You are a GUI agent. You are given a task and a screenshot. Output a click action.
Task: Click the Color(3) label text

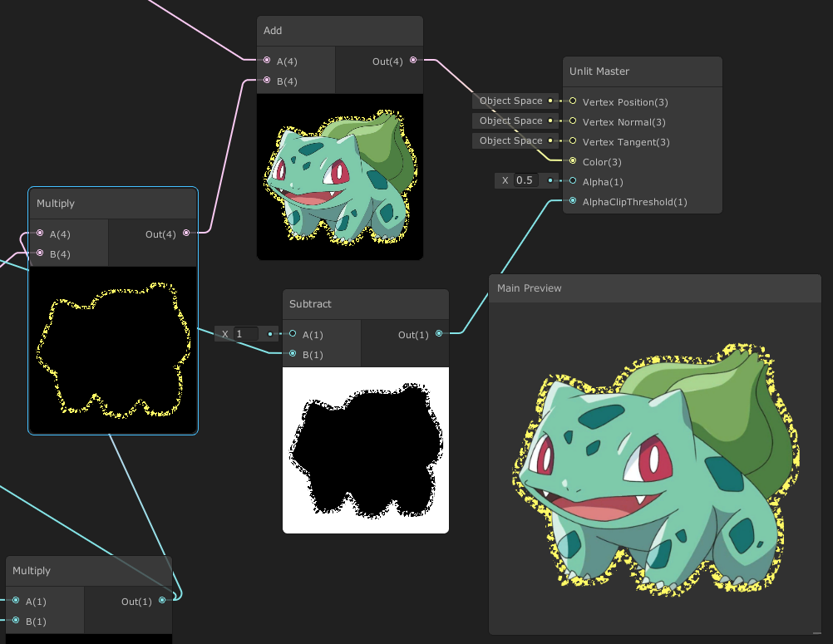point(602,162)
